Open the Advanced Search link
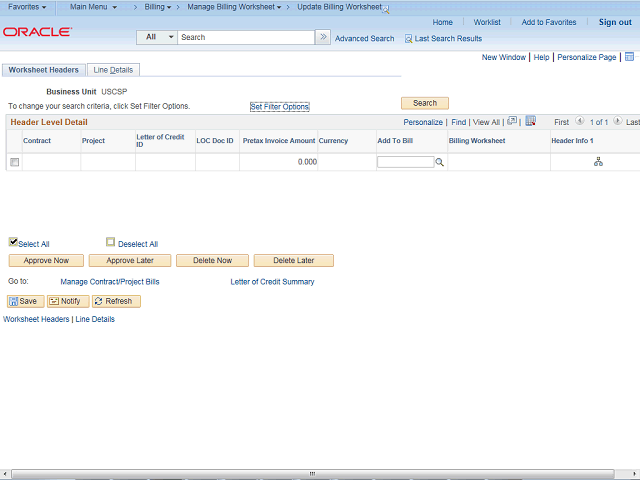 tap(364, 39)
